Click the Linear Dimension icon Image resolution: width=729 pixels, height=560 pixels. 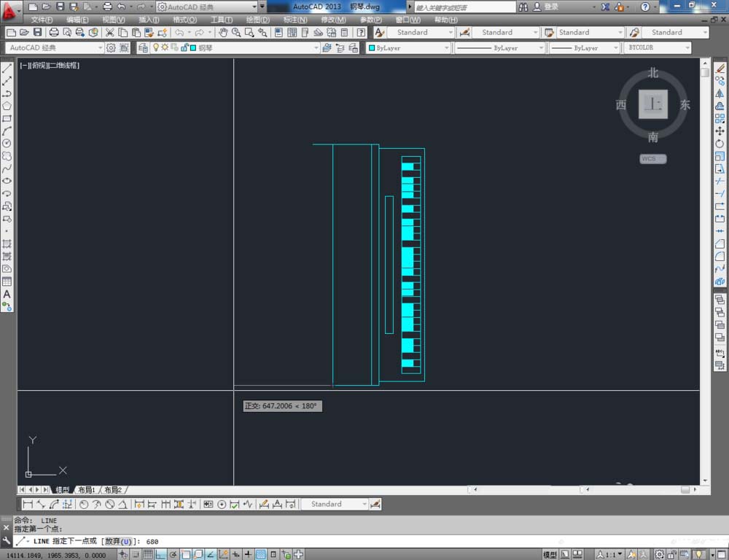[x=28, y=504]
